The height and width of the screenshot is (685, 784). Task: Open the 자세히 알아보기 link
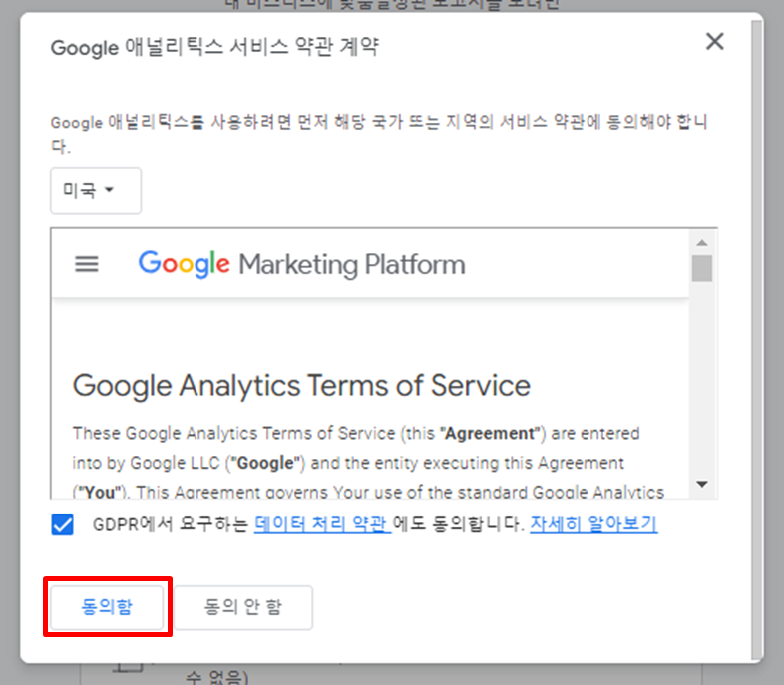593,524
